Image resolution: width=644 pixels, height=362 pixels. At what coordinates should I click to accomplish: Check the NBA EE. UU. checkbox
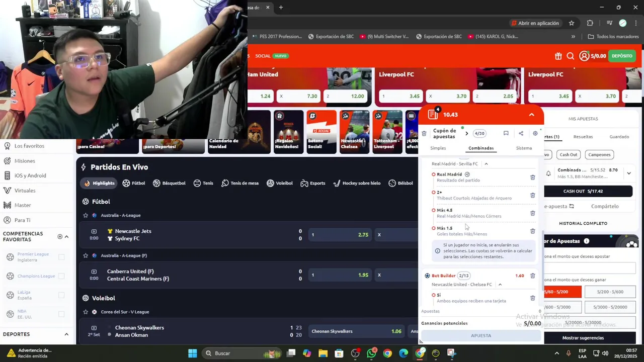click(61, 314)
